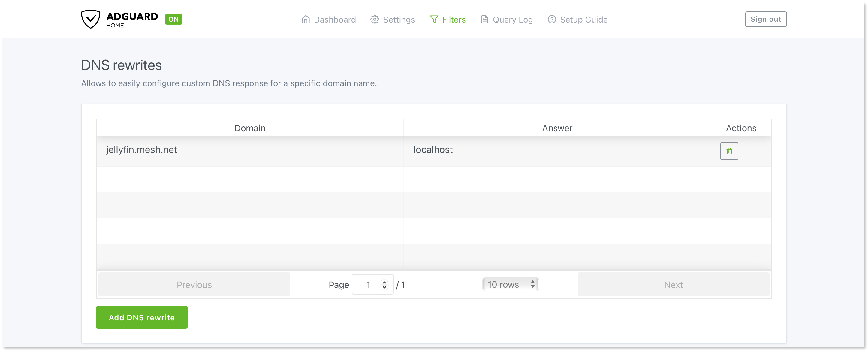Toggle the green ON protection badge

[x=173, y=19]
